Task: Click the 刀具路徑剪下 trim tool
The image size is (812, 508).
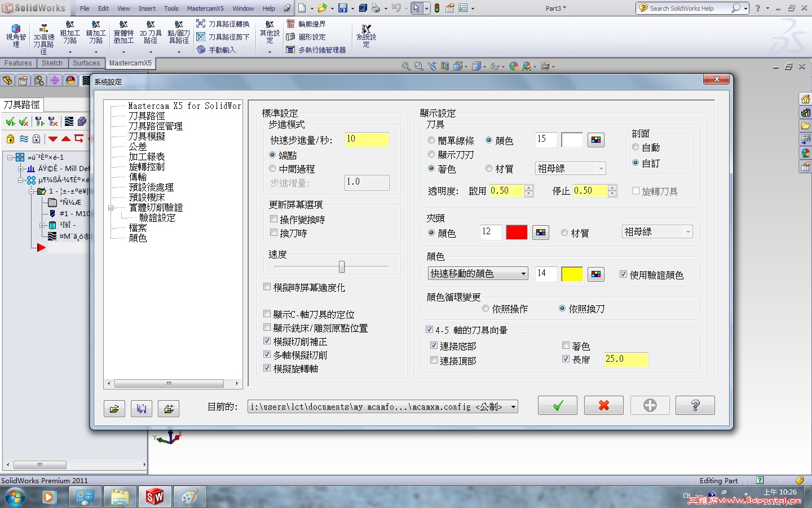Action: click(x=223, y=37)
